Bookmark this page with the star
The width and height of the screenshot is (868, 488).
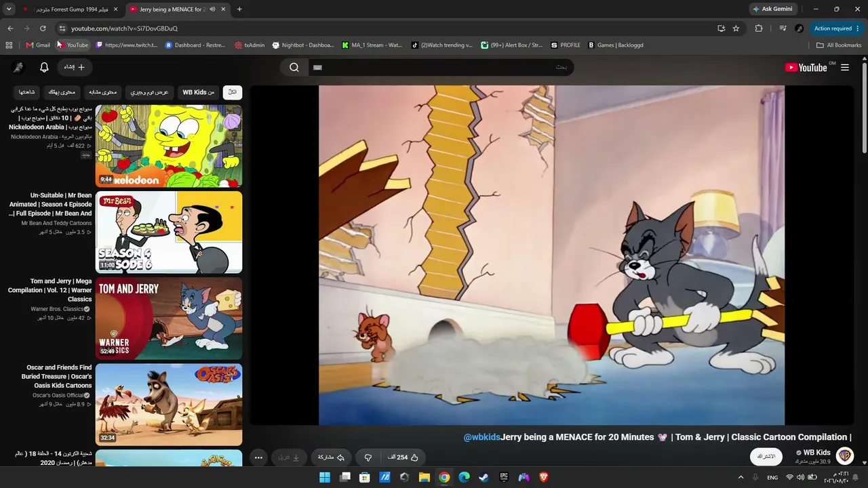click(736, 28)
